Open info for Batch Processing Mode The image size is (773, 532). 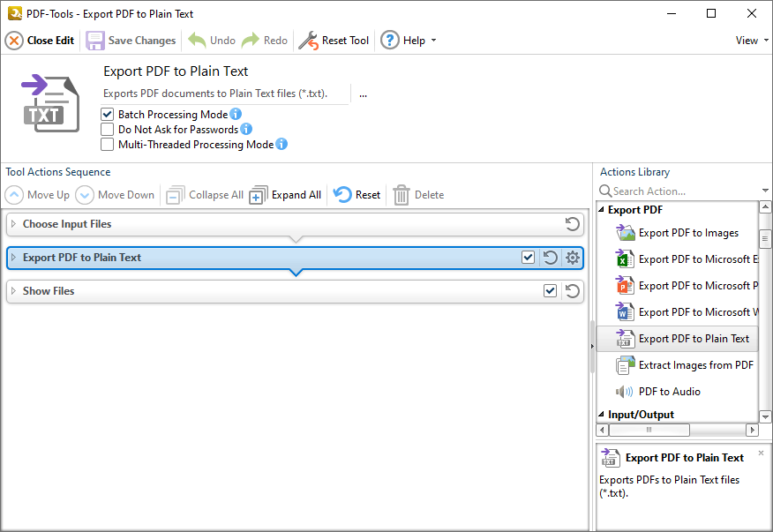[236, 114]
